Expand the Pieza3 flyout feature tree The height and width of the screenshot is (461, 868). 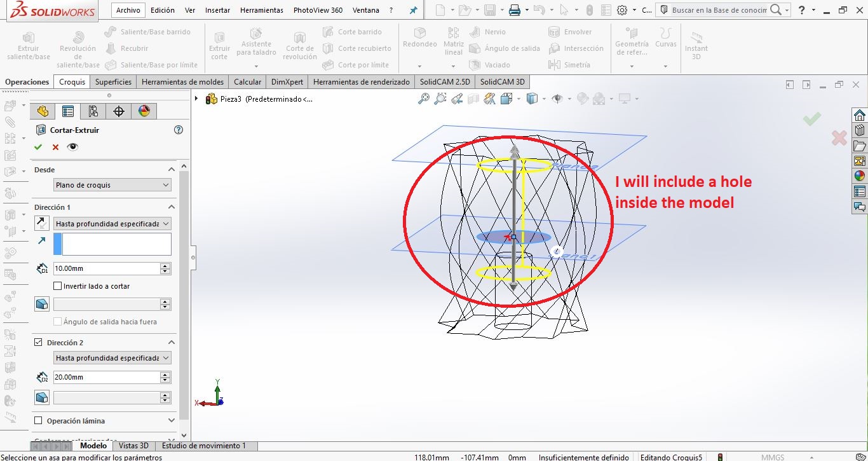pos(196,99)
